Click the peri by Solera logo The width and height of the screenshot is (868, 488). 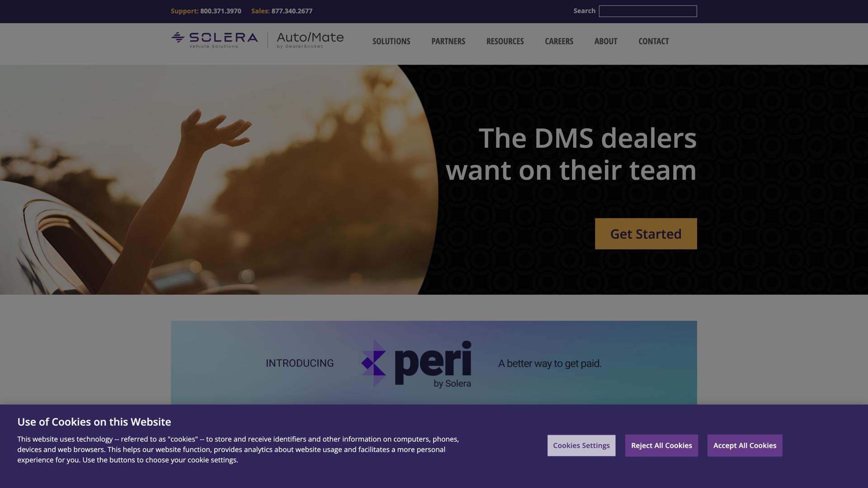pos(416,364)
